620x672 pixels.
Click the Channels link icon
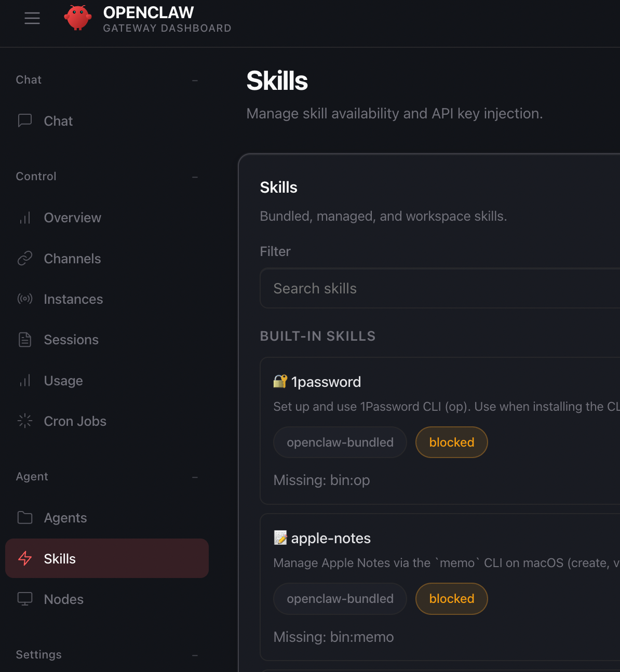click(x=25, y=258)
